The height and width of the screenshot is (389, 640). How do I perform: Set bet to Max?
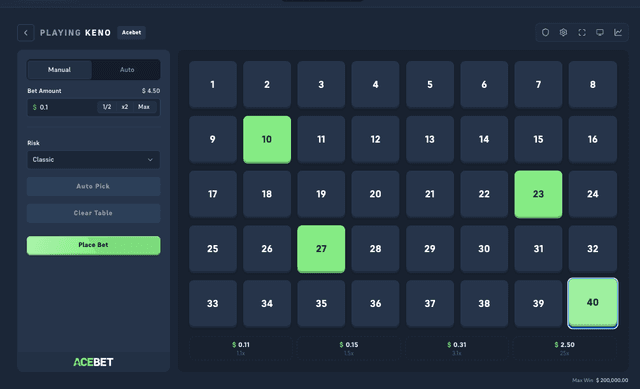144,107
